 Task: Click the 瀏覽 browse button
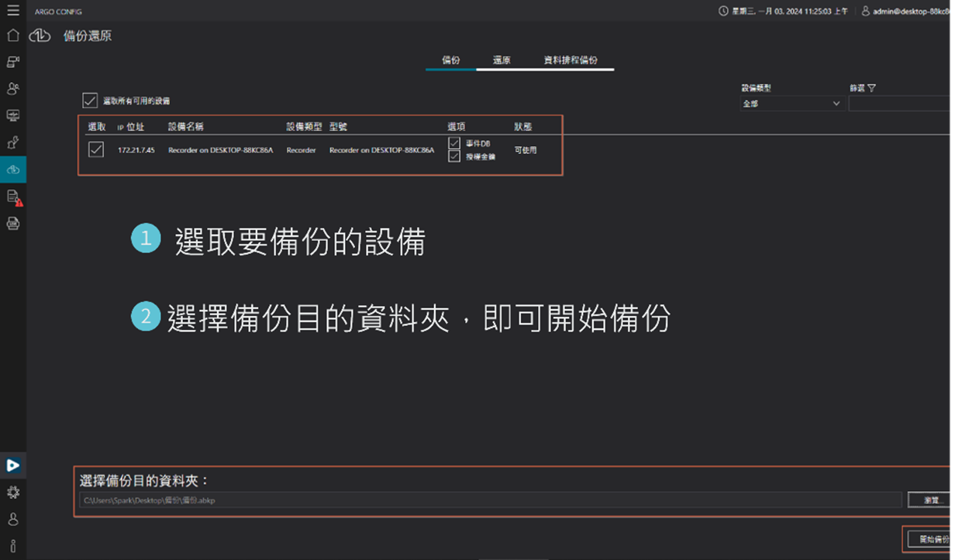click(x=930, y=500)
